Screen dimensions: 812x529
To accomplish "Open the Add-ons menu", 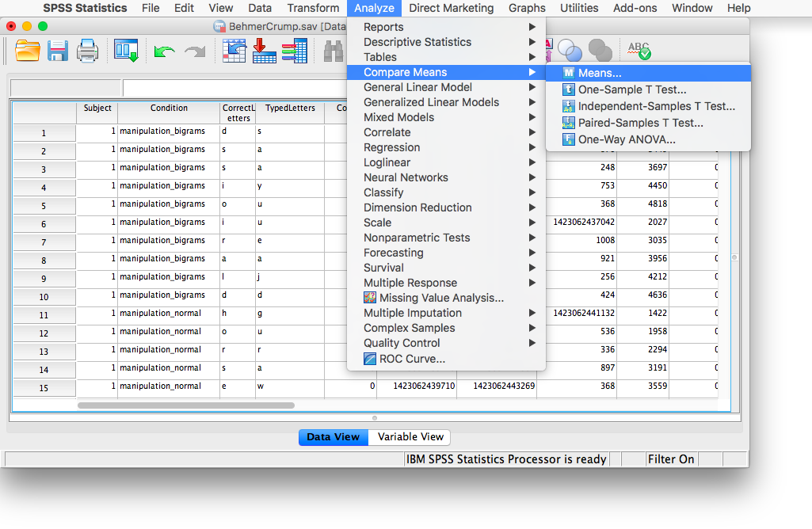I will click(x=635, y=8).
